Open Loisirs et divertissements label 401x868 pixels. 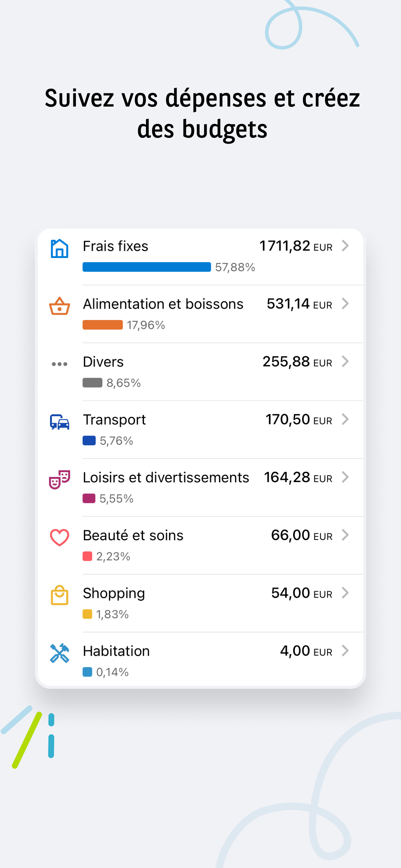(166, 478)
